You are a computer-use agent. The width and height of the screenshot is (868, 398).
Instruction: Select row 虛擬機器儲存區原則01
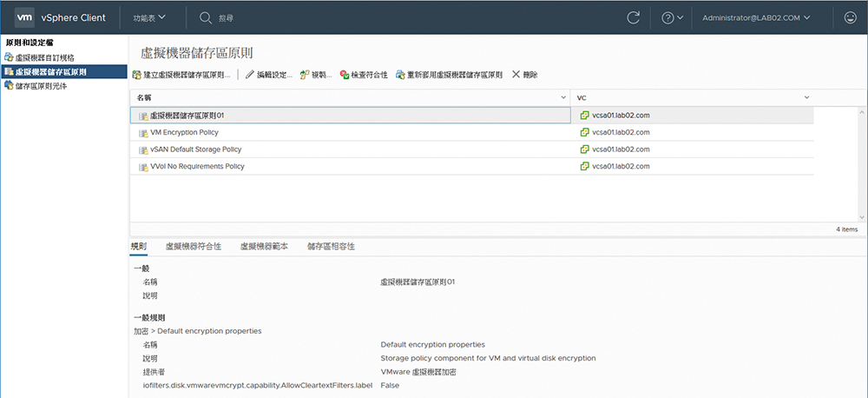pyautogui.click(x=471, y=116)
